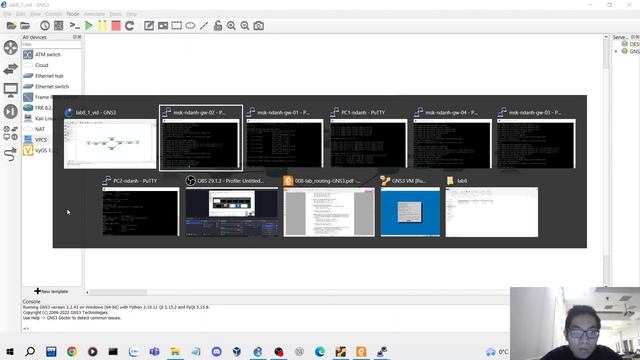Select the Draw rectangle tool
The image size is (640, 360).
tap(176, 26)
